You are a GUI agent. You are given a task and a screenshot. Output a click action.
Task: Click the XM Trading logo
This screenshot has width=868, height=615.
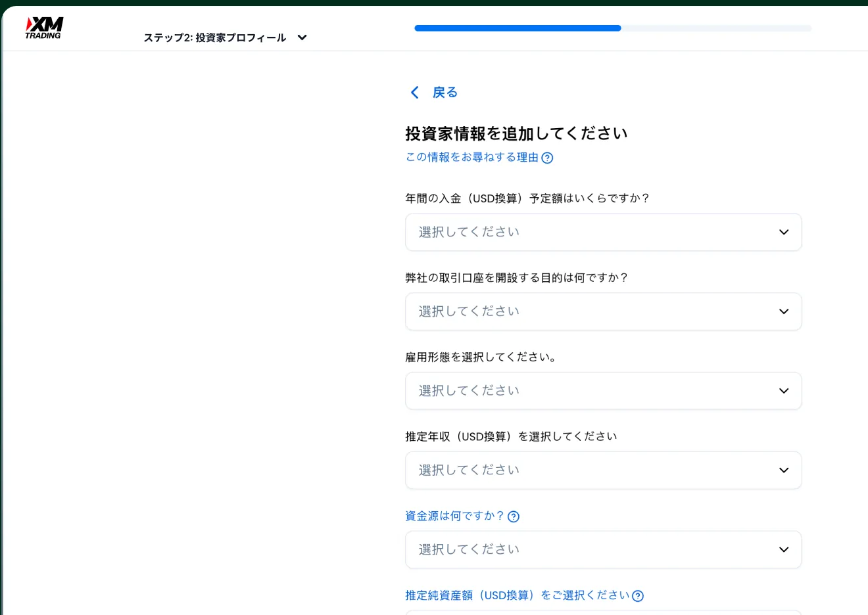44,28
